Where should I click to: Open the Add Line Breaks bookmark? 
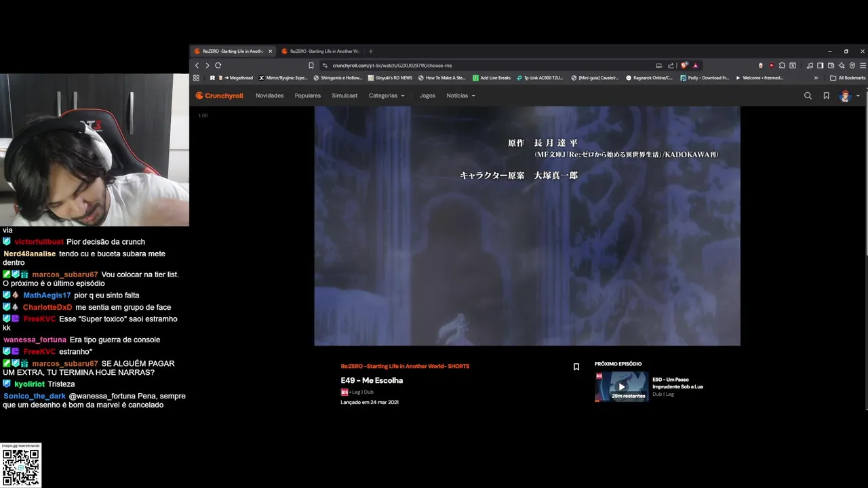pos(492,78)
